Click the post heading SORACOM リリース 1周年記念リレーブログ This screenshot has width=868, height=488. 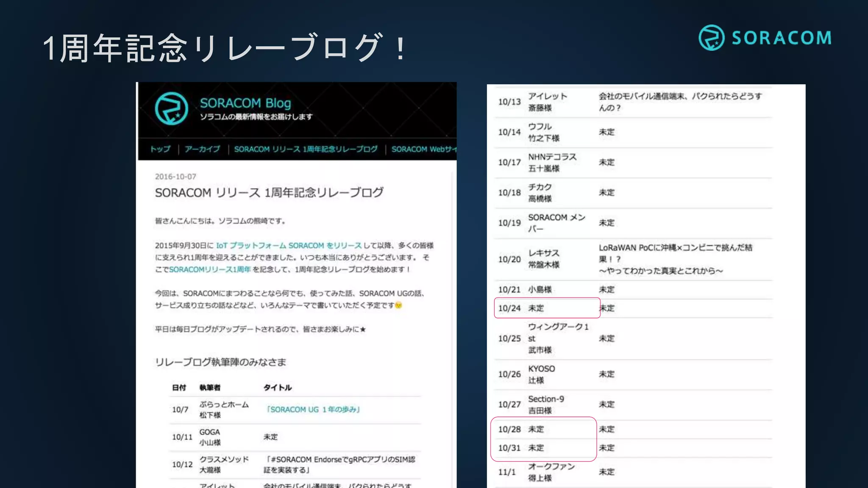pyautogui.click(x=269, y=193)
